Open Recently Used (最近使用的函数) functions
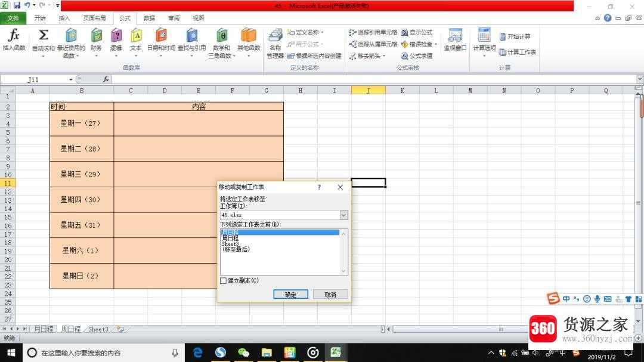The height and width of the screenshot is (362, 644). [x=71, y=43]
